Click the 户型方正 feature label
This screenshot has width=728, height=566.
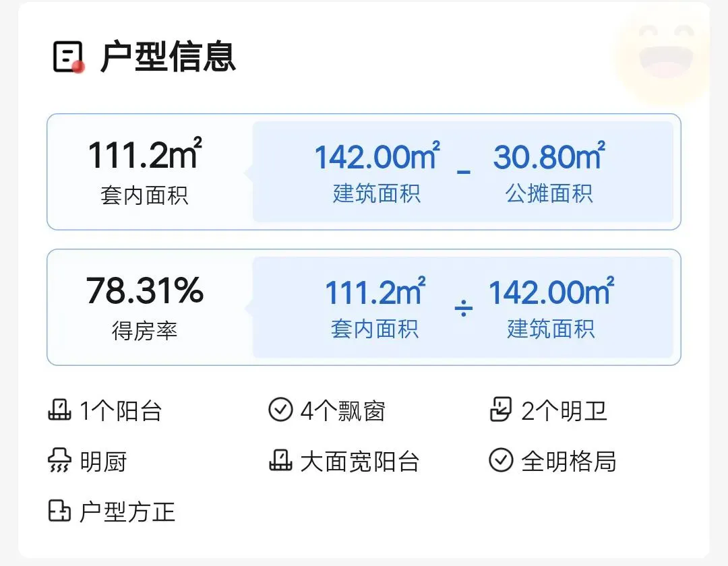(127, 511)
